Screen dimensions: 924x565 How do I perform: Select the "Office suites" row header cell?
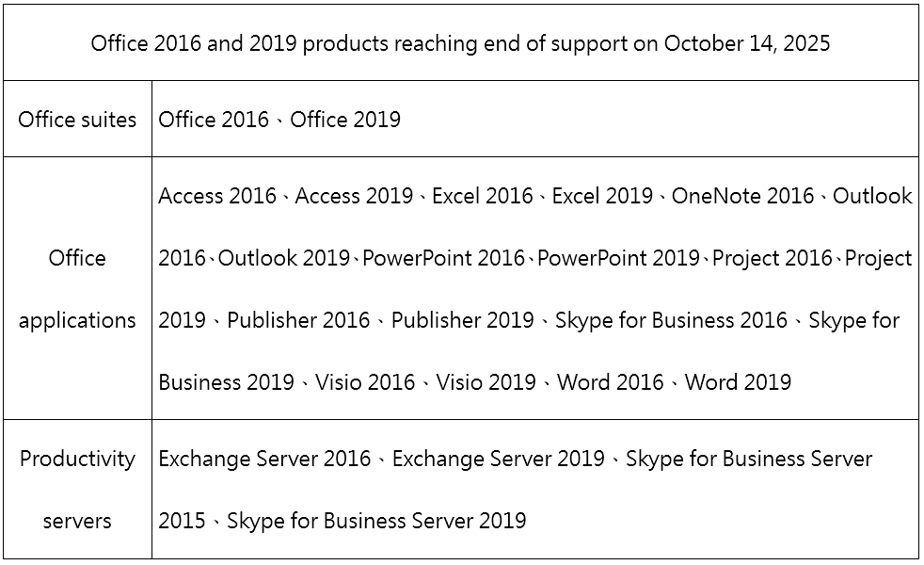click(x=77, y=120)
